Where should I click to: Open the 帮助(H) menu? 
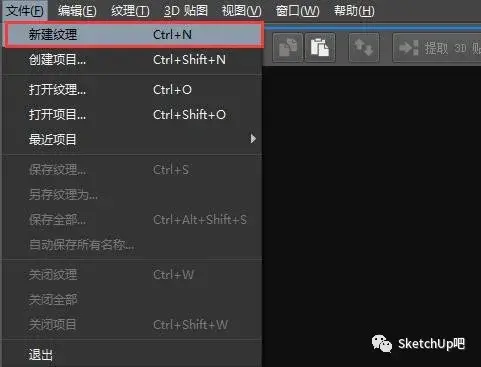[354, 11]
